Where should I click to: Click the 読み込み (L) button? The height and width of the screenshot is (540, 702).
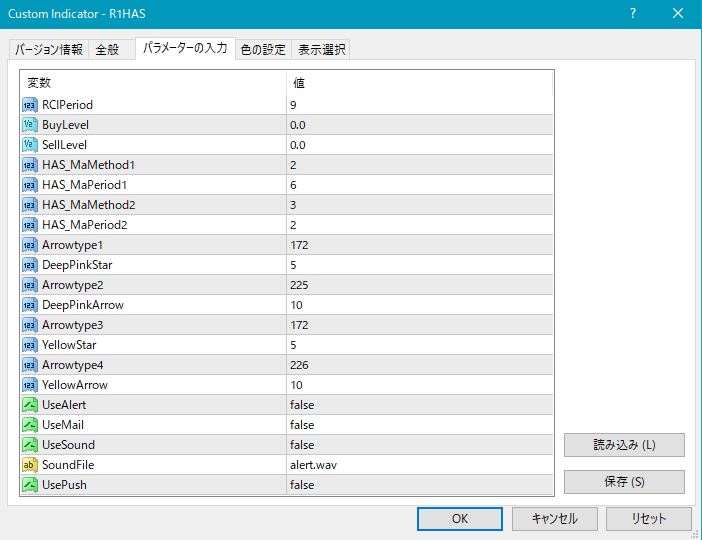pos(624,445)
